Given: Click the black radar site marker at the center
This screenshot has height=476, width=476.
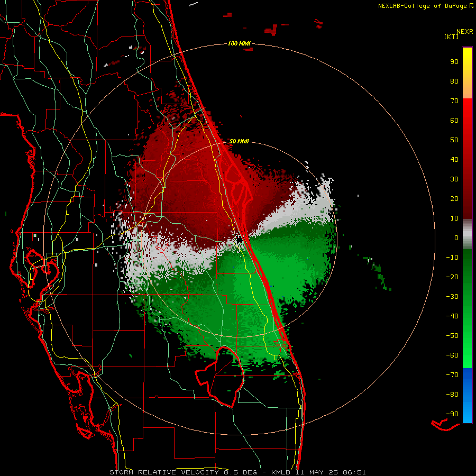Looking at the screenshot, I should (x=240, y=240).
